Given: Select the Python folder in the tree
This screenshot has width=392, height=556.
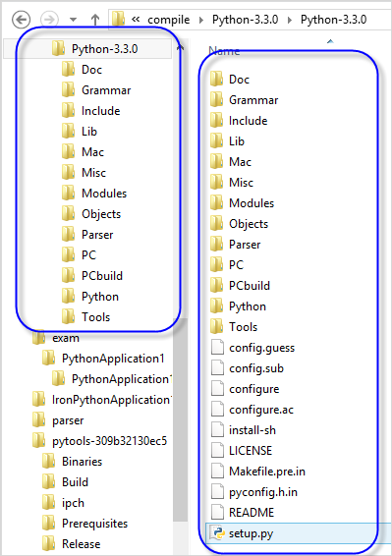Looking at the screenshot, I should 100,297.
